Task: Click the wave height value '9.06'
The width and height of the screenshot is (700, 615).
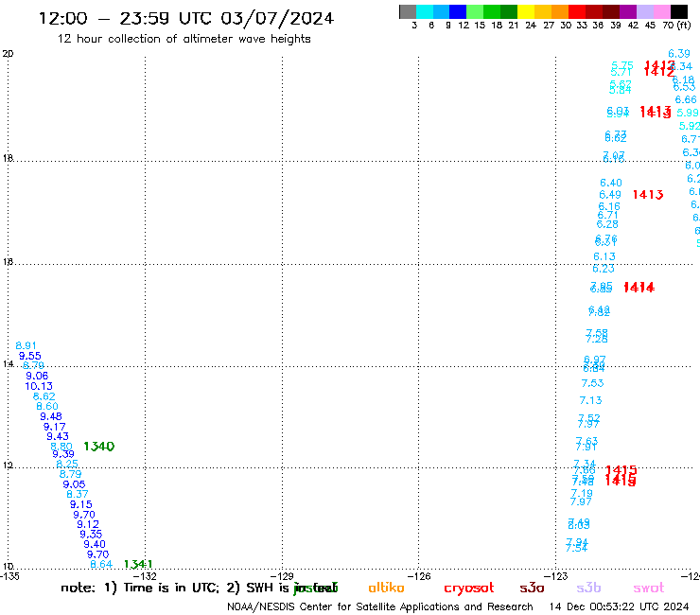Action: coord(37,376)
